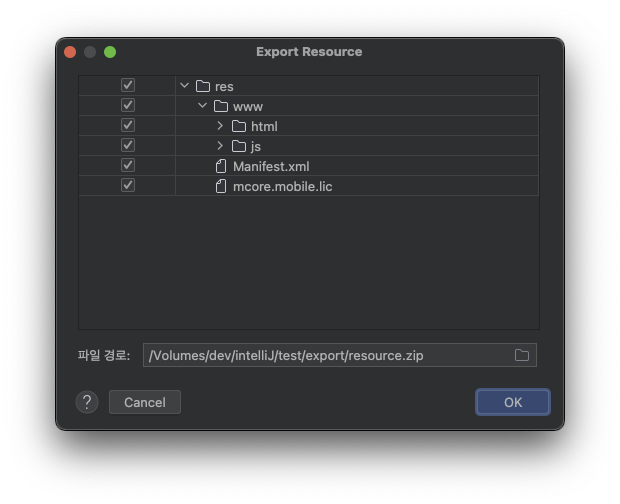
Task: Uncheck the res folder checkbox
Action: point(128,86)
